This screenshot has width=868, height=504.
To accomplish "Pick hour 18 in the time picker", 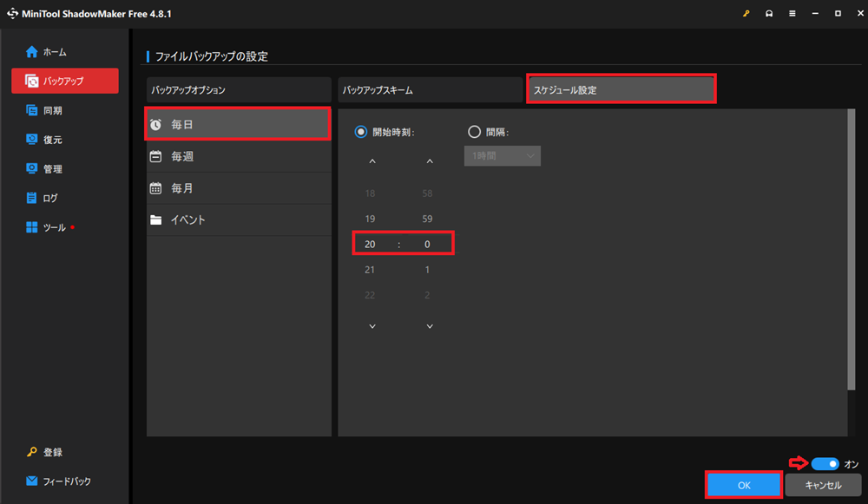I will pyautogui.click(x=370, y=193).
